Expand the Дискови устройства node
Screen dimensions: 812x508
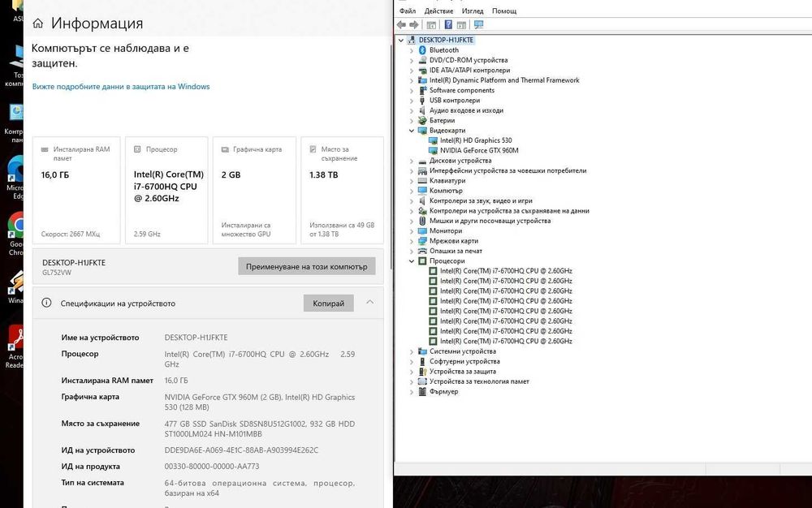(412, 161)
